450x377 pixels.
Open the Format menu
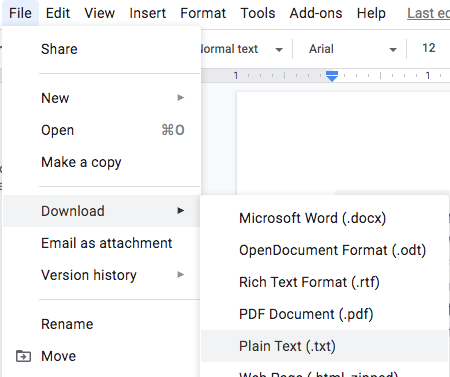203,13
